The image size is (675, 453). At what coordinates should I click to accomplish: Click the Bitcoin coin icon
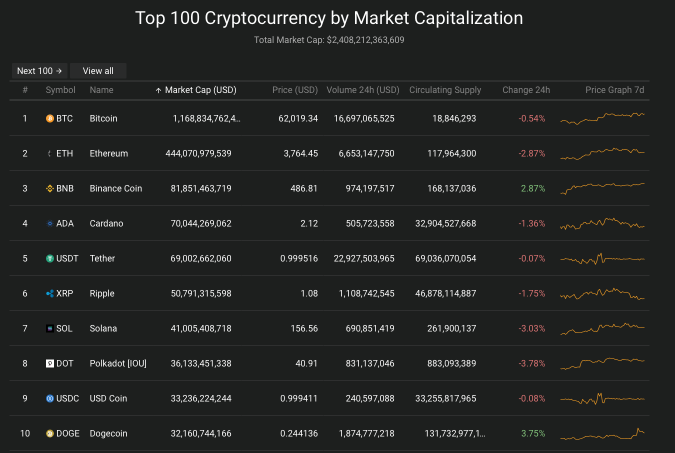50,118
